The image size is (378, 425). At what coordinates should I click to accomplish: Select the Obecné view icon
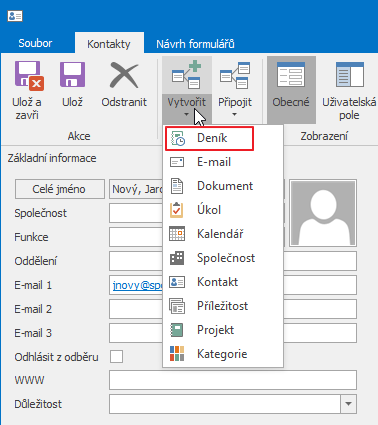pyautogui.click(x=291, y=74)
